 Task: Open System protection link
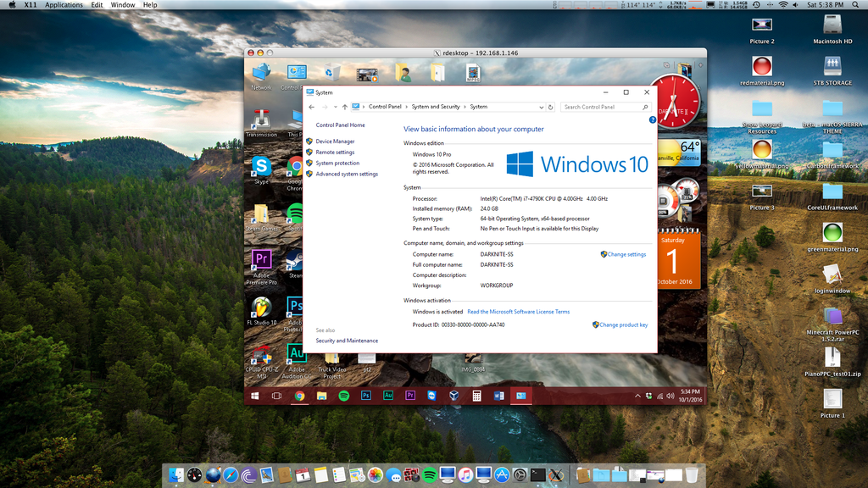click(x=337, y=164)
